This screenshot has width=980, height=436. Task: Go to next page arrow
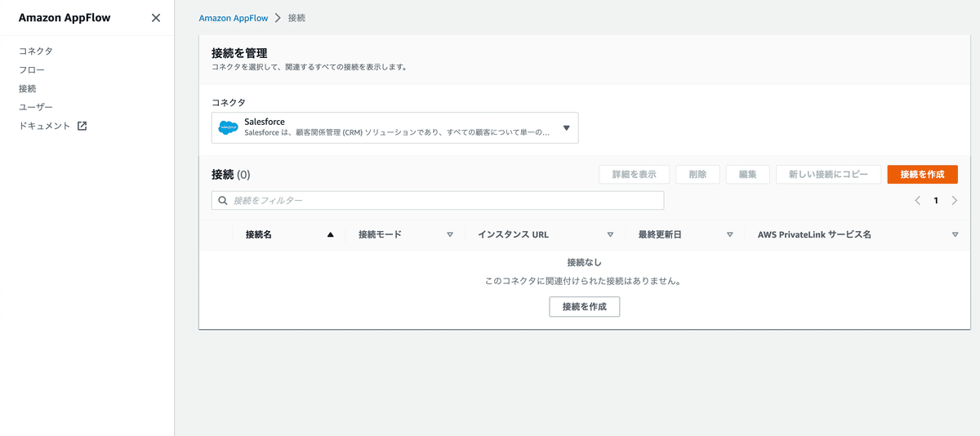click(954, 200)
